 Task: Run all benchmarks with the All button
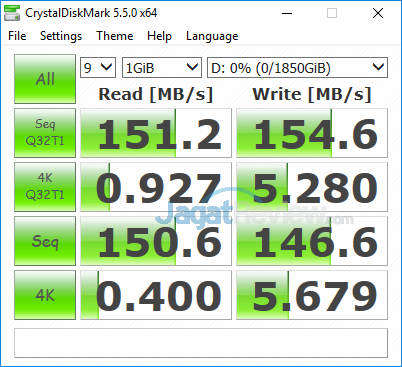[45, 79]
